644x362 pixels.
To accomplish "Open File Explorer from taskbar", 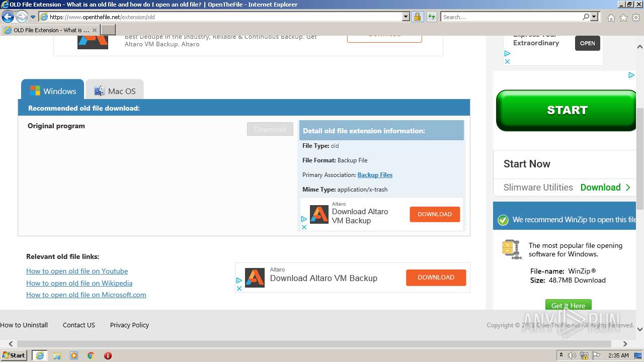I will tap(57, 355).
